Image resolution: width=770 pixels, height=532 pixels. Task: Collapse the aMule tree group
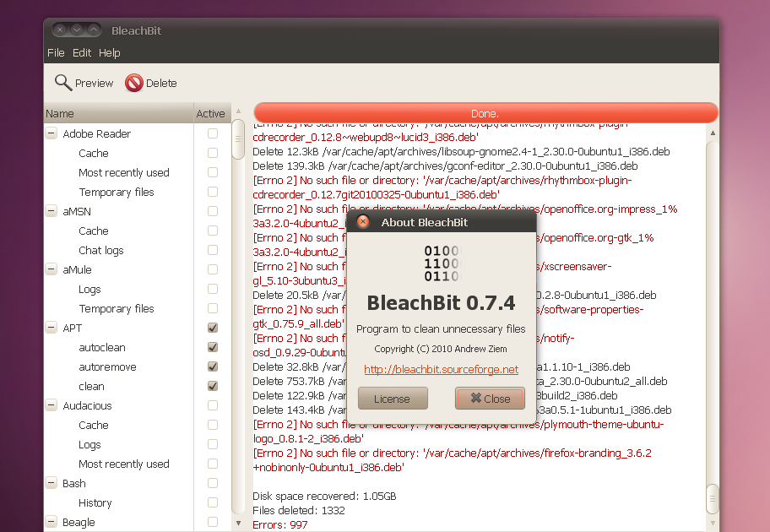pos(52,269)
